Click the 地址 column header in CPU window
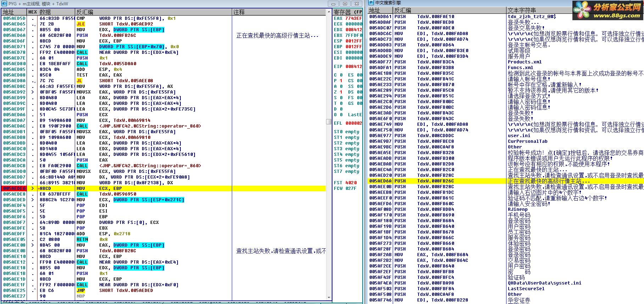Image resolution: width=644 pixels, height=304 pixels. [14, 12]
